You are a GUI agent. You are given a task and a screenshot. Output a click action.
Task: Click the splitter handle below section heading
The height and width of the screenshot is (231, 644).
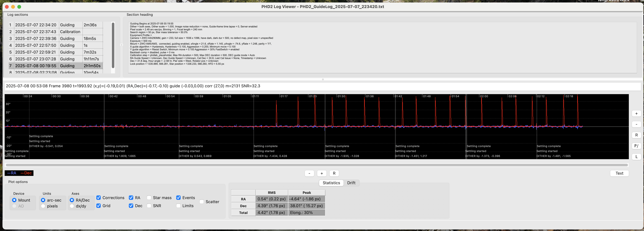(323, 79)
